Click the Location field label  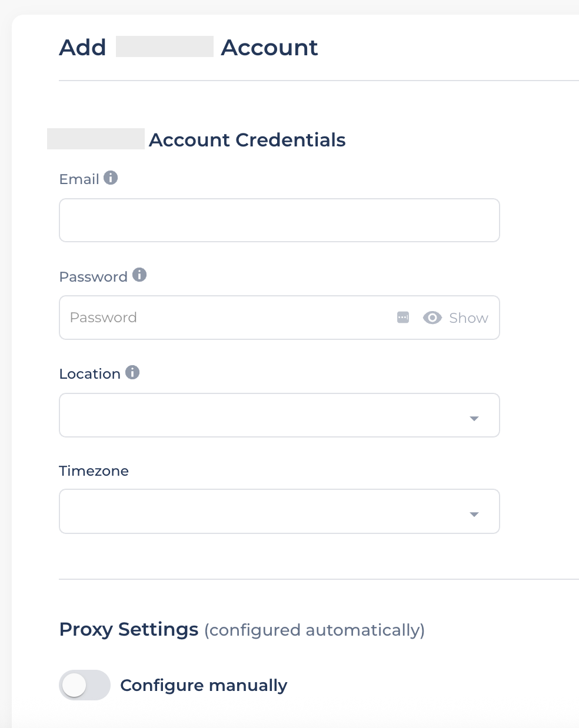89,374
